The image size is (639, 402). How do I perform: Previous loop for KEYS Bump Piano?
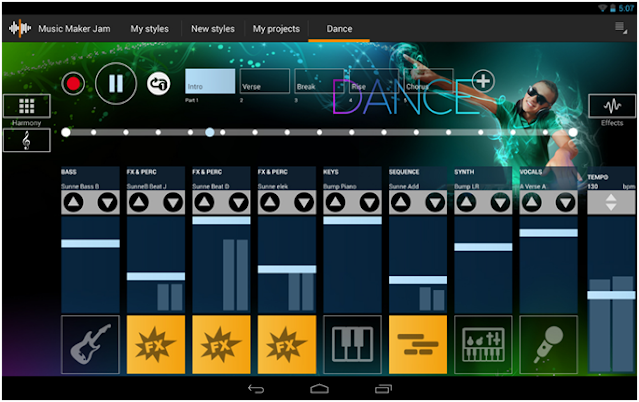click(x=335, y=202)
